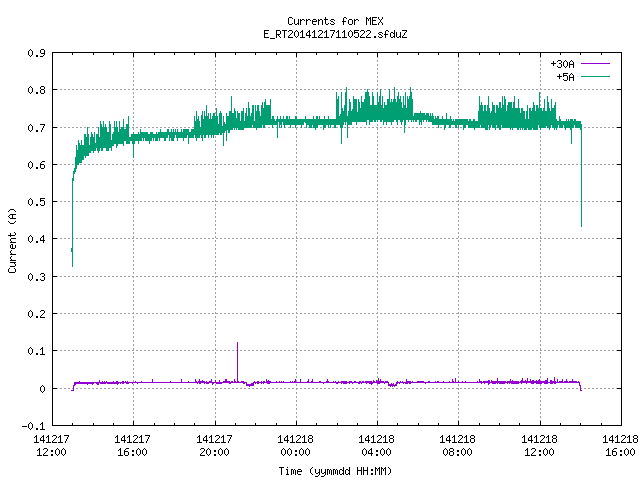Click the "Time (yymmdd HH:MM)" x-axis label
Viewport: 640px width, 480px height.
tap(335, 471)
